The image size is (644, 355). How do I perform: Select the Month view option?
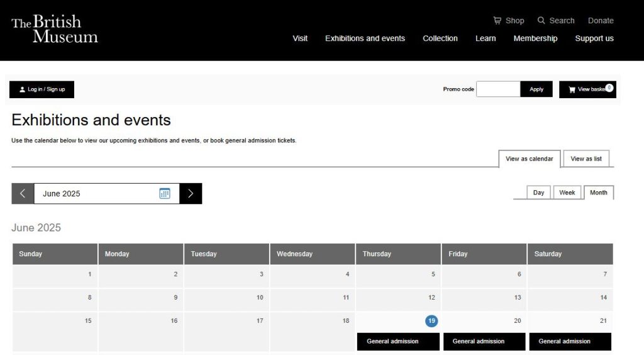[x=598, y=193]
